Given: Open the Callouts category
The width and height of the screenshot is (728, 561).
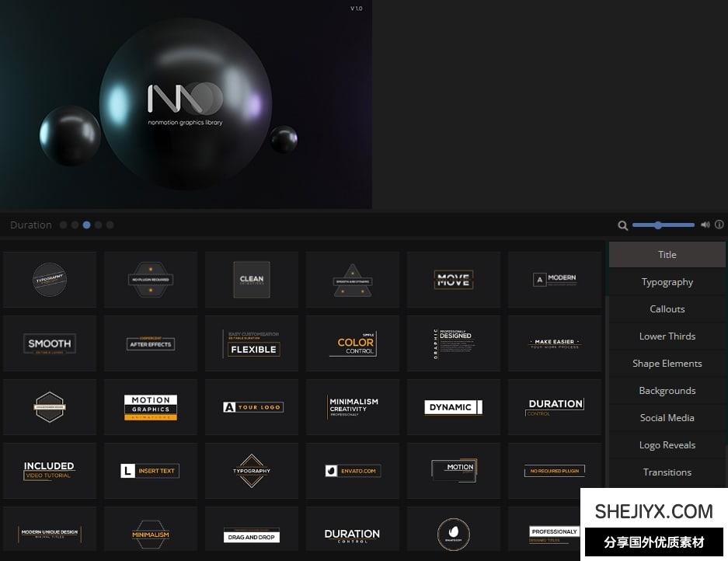Looking at the screenshot, I should (x=667, y=309).
